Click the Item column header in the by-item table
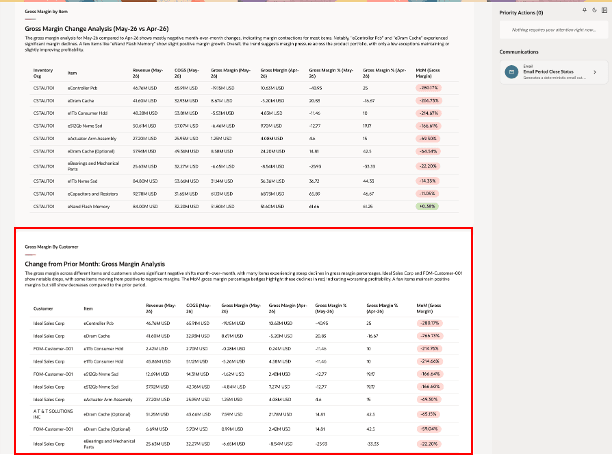This screenshot has height=455, width=612. click(72, 73)
